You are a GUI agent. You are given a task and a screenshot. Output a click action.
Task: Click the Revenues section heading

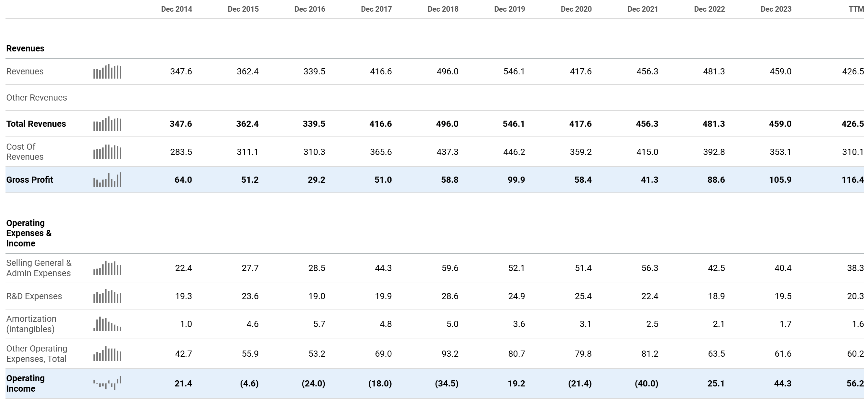(x=25, y=49)
